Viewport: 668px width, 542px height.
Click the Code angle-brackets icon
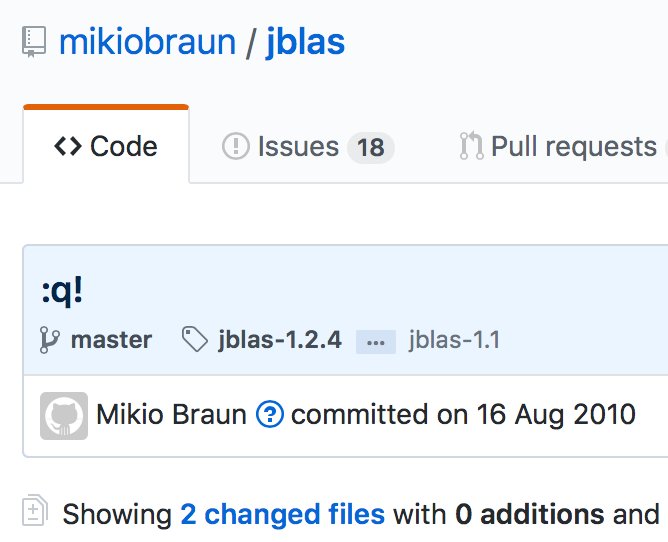68,147
